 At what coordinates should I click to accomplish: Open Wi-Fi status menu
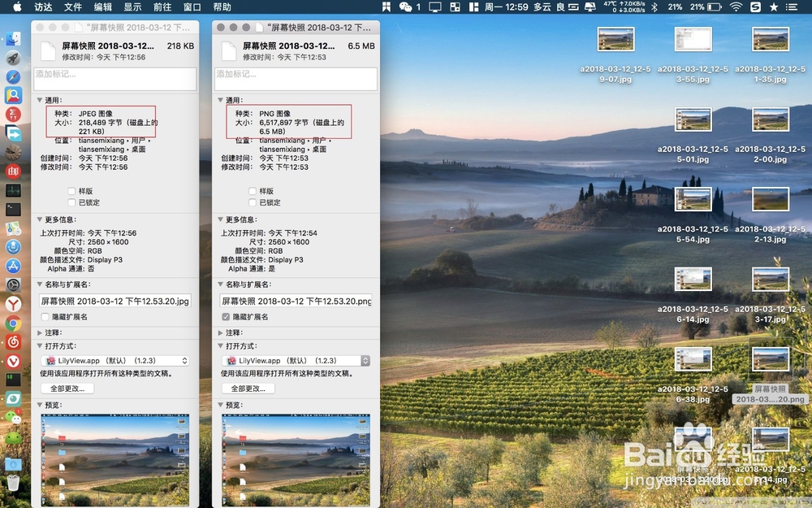pos(736,7)
